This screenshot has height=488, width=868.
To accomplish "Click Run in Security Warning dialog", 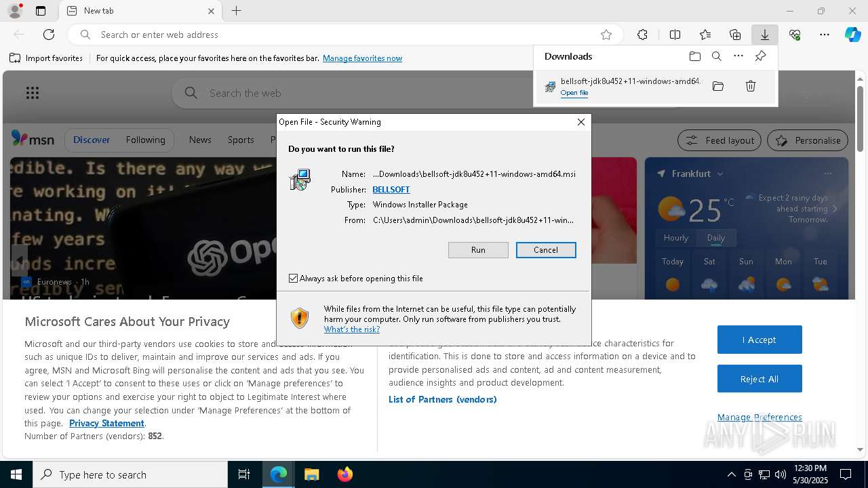I will coord(478,250).
